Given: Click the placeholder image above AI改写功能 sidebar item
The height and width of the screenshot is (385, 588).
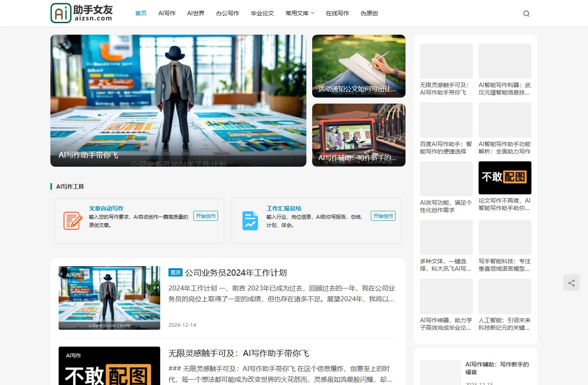Looking at the screenshot, I should (x=446, y=179).
